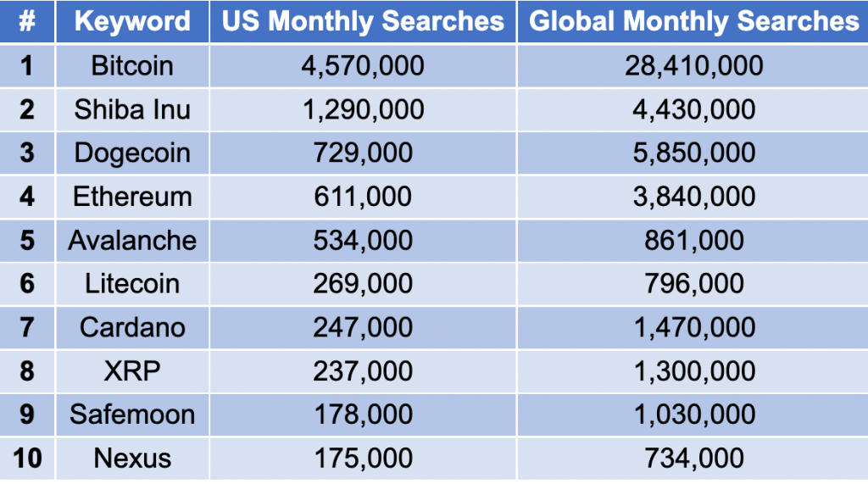Click the Avalanche keyword cell
The height and width of the screenshot is (484, 868).
pyautogui.click(x=132, y=241)
